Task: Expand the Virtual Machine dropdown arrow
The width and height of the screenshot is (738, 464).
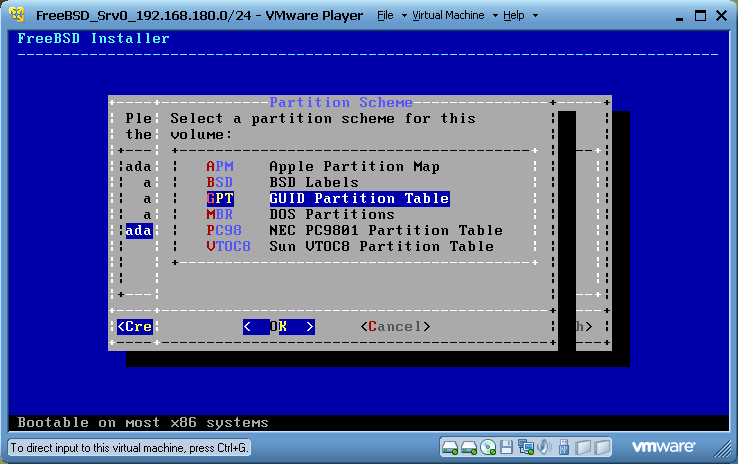Action: click(x=495, y=16)
